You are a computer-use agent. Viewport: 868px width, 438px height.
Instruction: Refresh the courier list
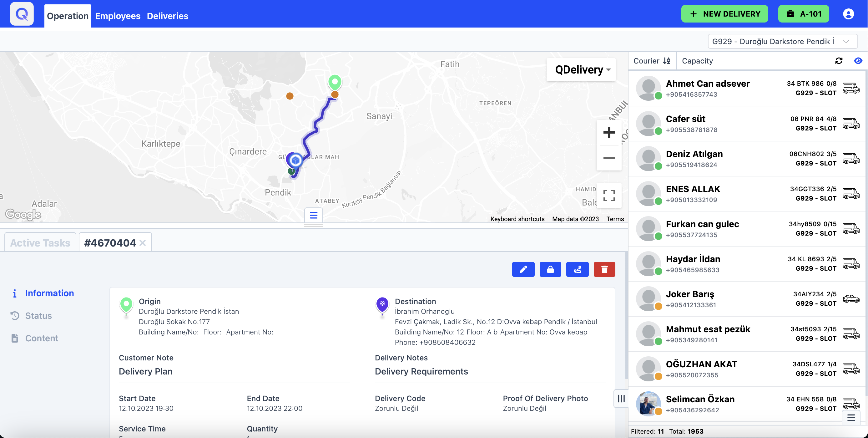(x=839, y=61)
